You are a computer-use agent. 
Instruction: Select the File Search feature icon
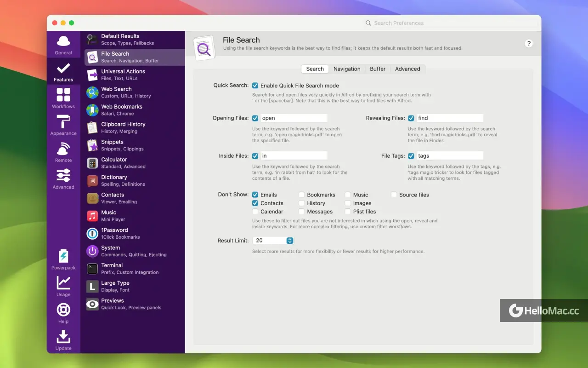[x=93, y=57]
